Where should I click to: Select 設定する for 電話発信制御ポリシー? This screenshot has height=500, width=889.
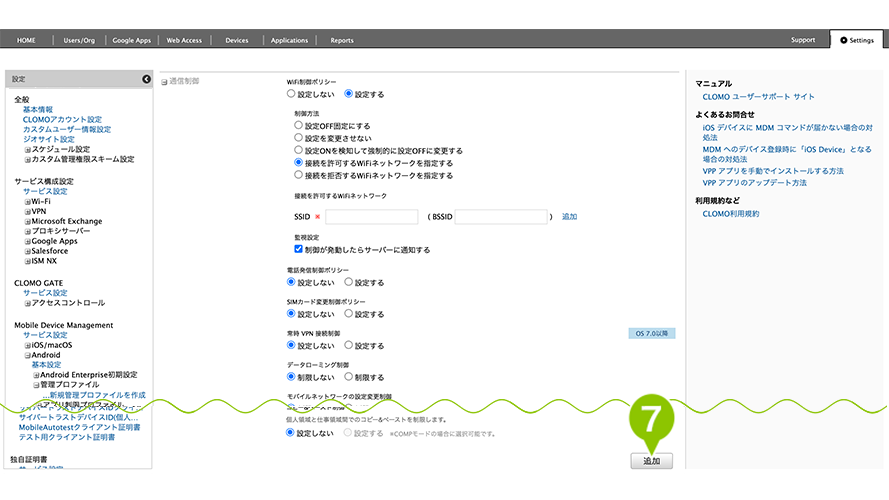(x=349, y=282)
